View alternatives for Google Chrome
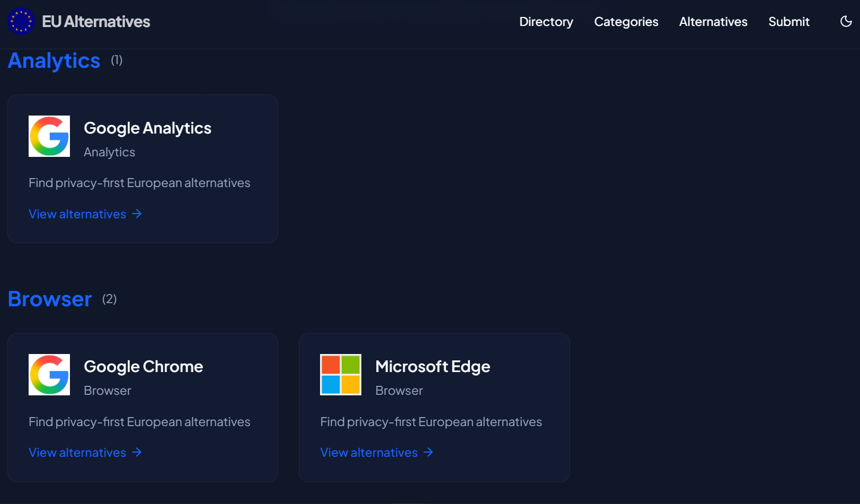This screenshot has width=860, height=504. point(77,453)
